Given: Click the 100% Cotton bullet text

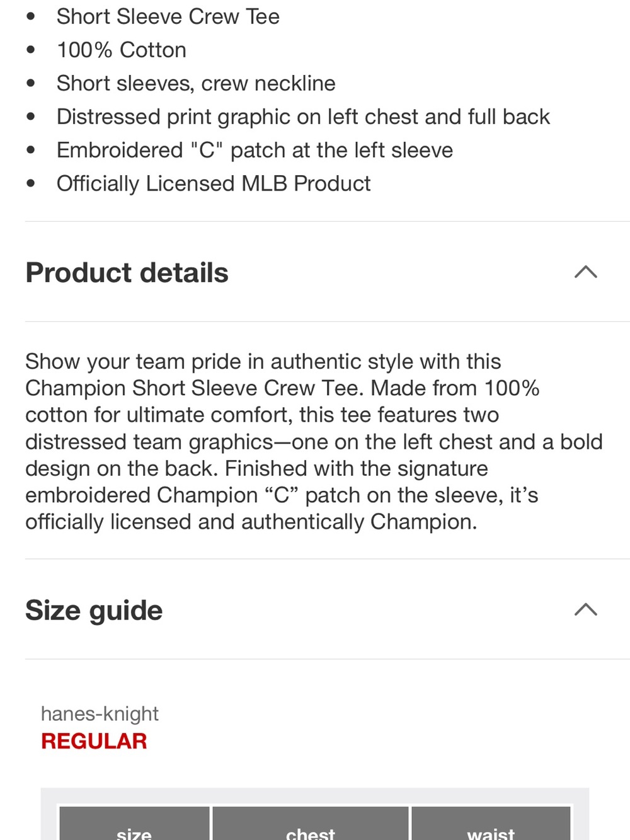Looking at the screenshot, I should pos(122,50).
